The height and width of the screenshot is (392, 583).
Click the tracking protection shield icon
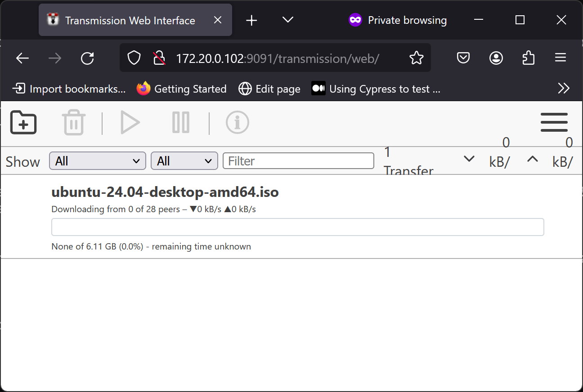click(134, 58)
